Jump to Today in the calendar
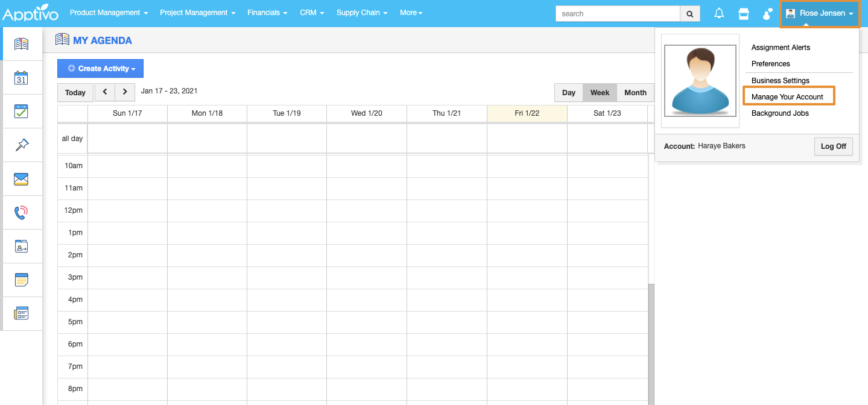 click(x=75, y=93)
